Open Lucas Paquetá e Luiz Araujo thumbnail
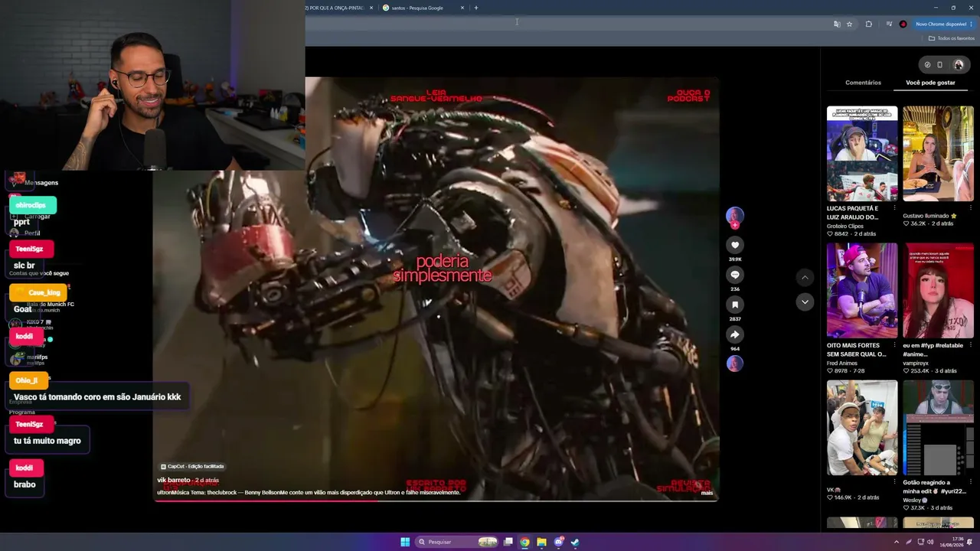The image size is (980, 551). coord(862,154)
